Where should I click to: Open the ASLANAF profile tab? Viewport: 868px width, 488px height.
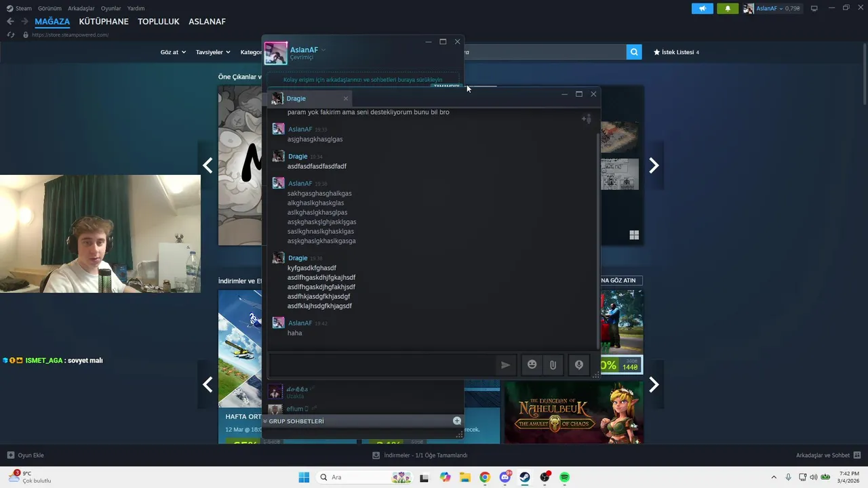click(x=207, y=22)
